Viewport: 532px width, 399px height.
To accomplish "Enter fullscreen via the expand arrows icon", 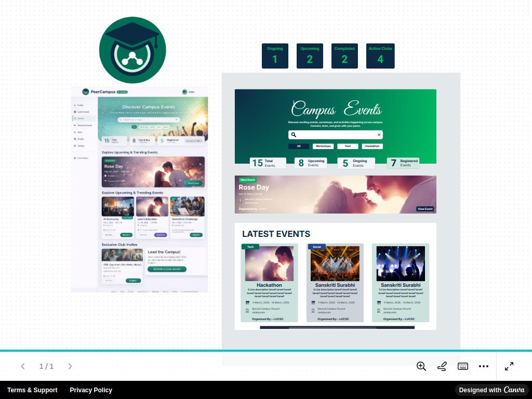I will pyautogui.click(x=509, y=366).
